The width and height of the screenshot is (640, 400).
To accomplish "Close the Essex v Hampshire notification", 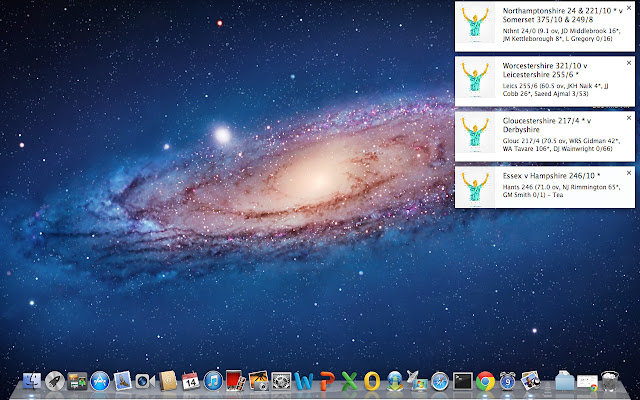I will [x=628, y=173].
